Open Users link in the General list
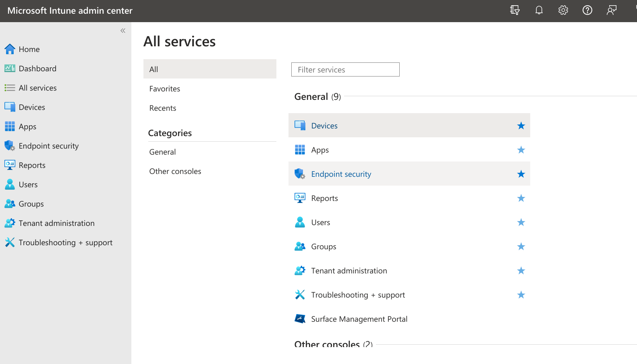 point(320,222)
